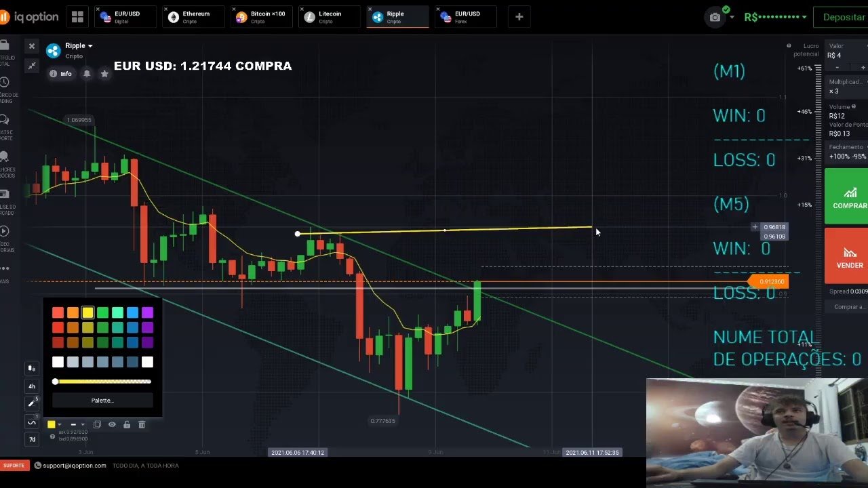Switch to the Bitcoin ×100 tab
The width and height of the screenshot is (868, 488).
262,17
